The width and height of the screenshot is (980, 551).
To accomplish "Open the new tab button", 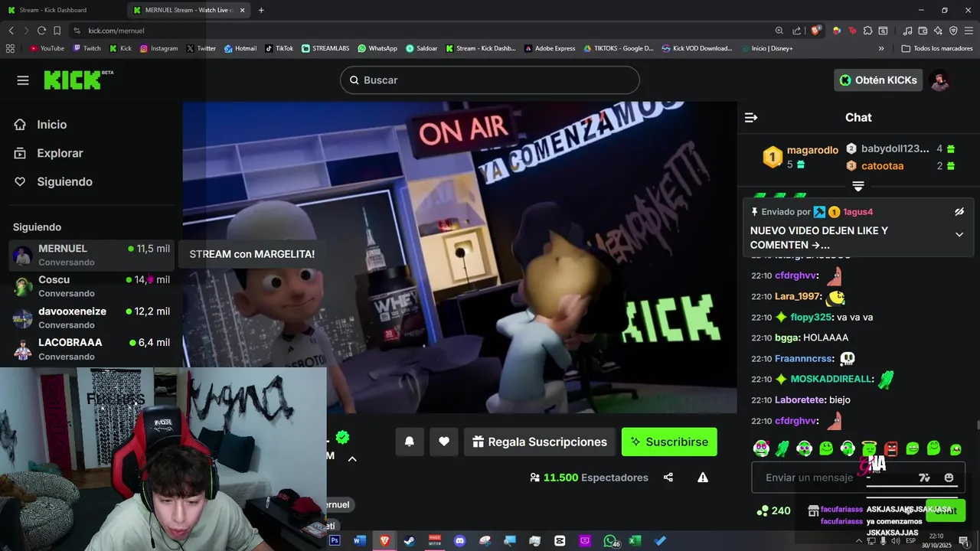I will pos(261,10).
